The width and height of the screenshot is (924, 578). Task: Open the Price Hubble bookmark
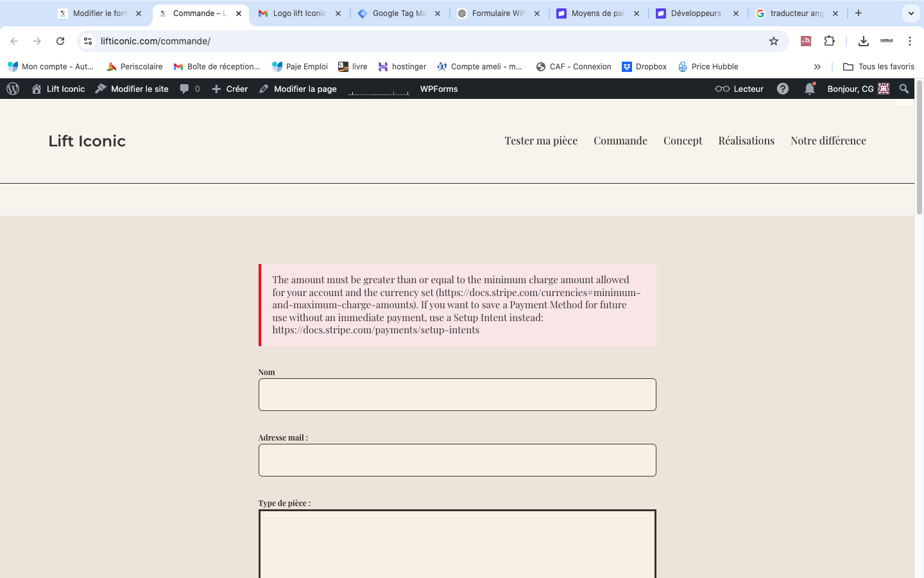pyautogui.click(x=708, y=67)
